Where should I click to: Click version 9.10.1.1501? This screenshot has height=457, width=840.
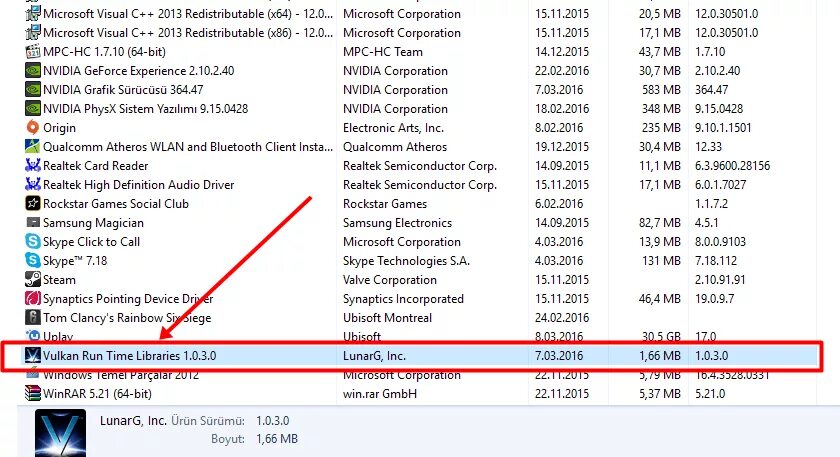(723, 128)
